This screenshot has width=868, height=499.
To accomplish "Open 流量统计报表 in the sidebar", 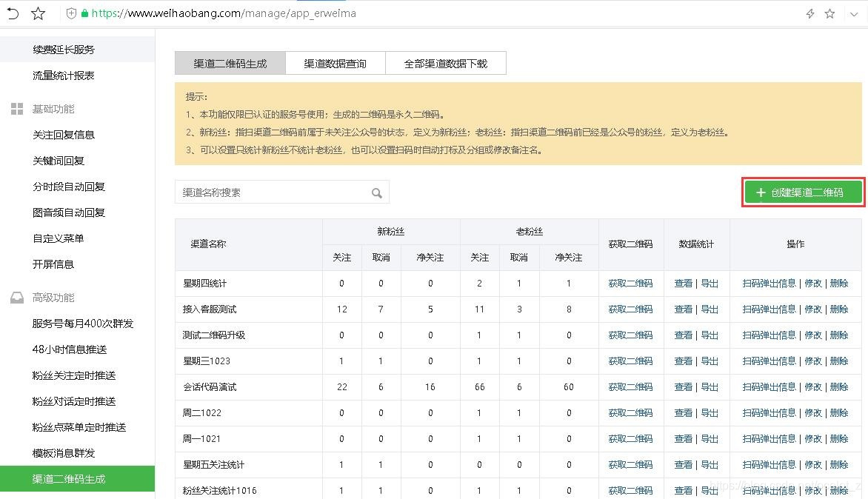I will 64,76.
